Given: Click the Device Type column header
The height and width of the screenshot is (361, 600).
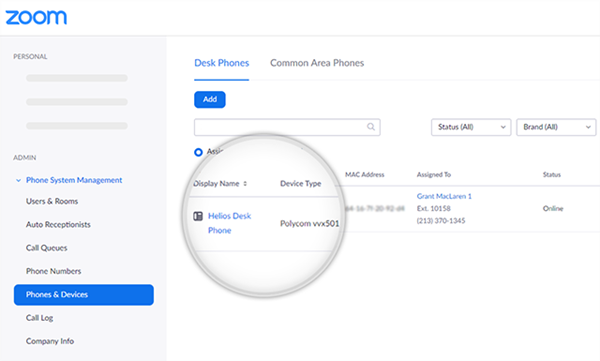Looking at the screenshot, I should click(300, 184).
